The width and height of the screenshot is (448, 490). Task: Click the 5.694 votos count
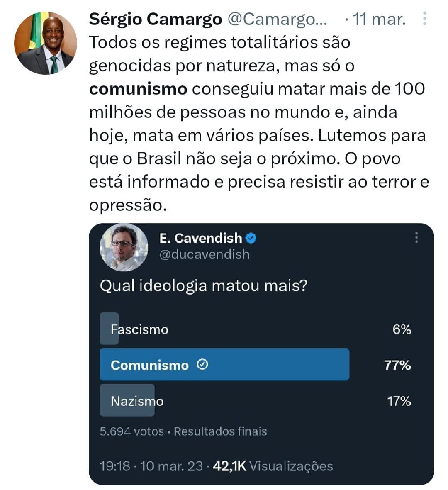tap(132, 431)
